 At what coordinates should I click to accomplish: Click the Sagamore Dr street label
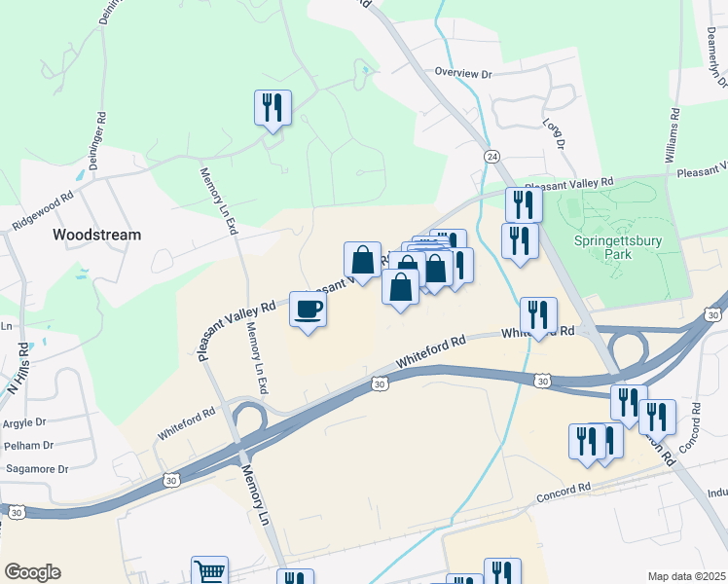pyautogui.click(x=37, y=469)
